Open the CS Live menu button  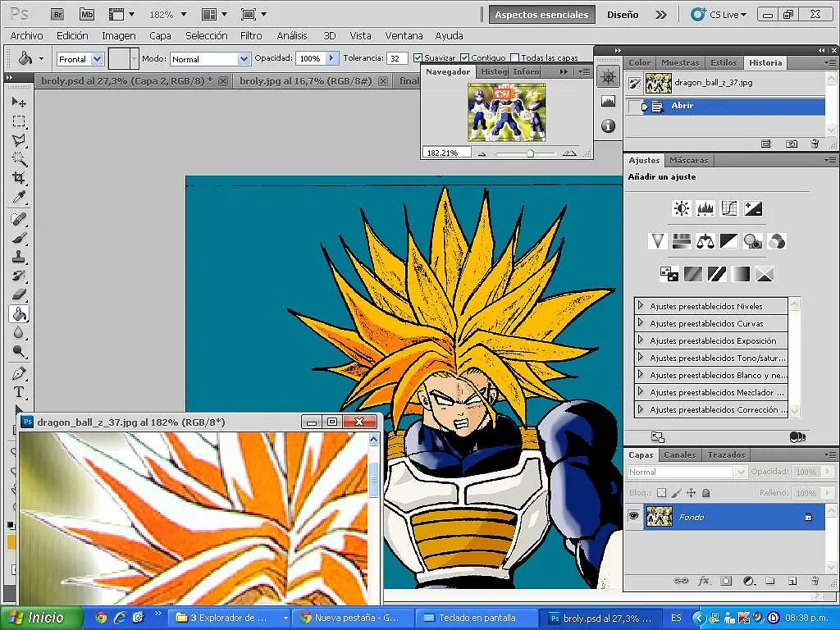click(x=719, y=15)
